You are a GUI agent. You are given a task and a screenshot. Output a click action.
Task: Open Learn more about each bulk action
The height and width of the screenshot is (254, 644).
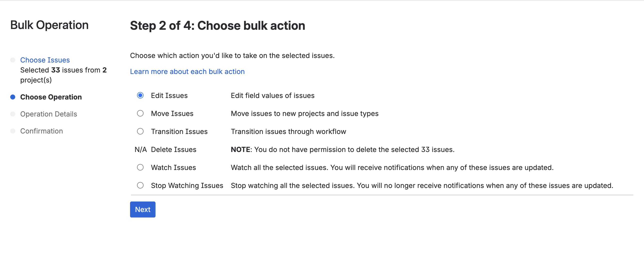tap(187, 72)
